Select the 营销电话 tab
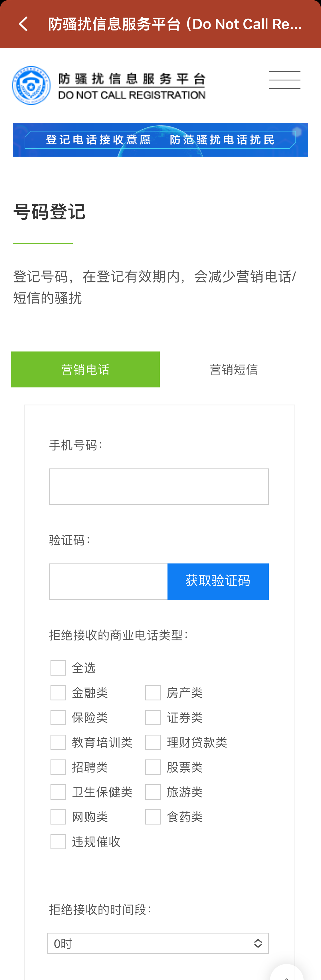 85,369
